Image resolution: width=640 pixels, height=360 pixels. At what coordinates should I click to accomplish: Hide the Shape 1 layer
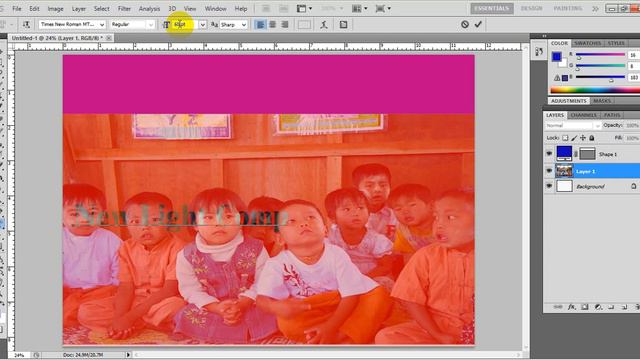[549, 154]
